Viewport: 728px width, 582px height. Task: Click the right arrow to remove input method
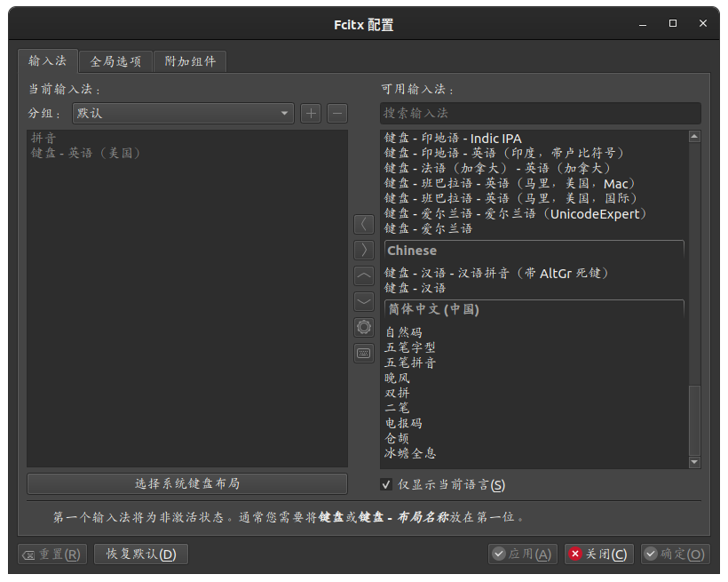tap(364, 250)
